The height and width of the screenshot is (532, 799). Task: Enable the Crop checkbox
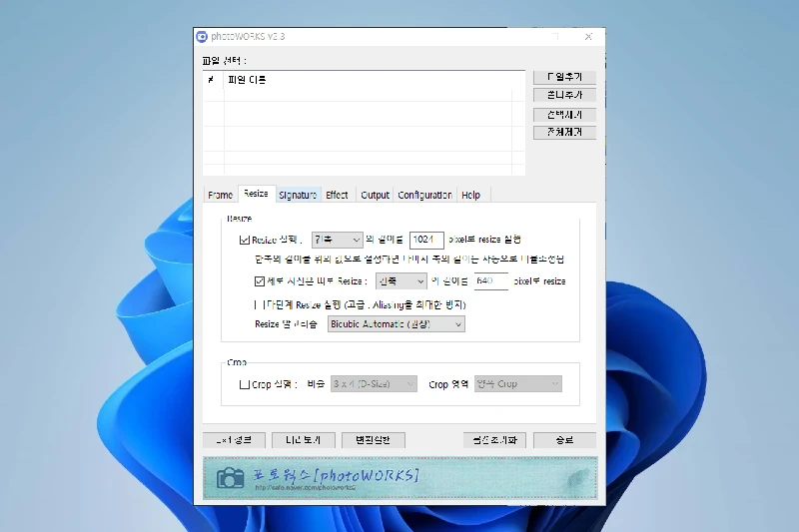point(245,384)
